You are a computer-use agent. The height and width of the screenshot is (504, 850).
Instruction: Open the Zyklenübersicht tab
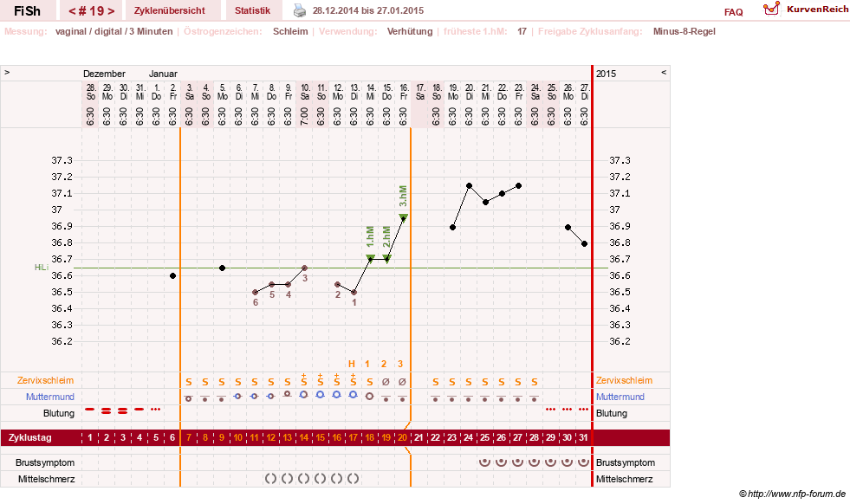pos(170,10)
